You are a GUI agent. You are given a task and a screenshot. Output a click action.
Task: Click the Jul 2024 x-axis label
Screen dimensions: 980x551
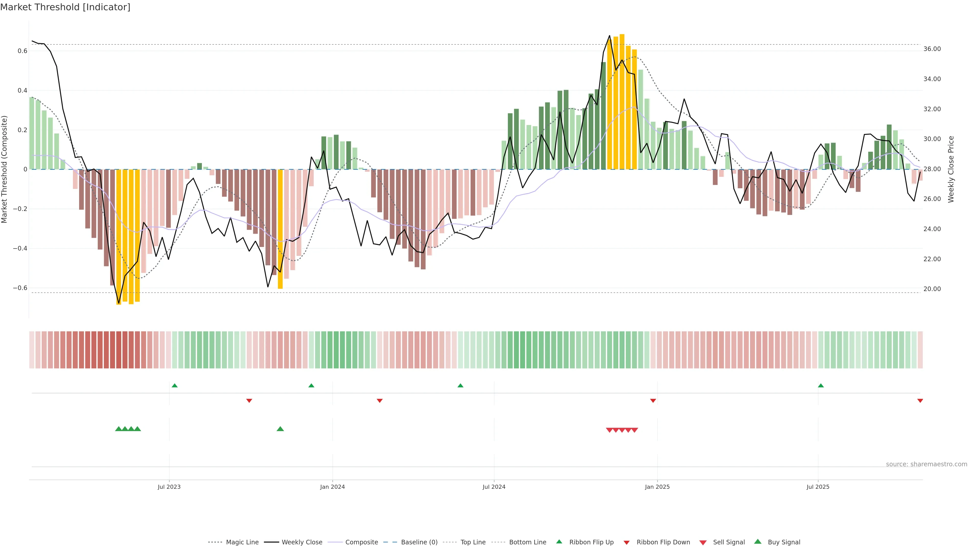pyautogui.click(x=494, y=487)
